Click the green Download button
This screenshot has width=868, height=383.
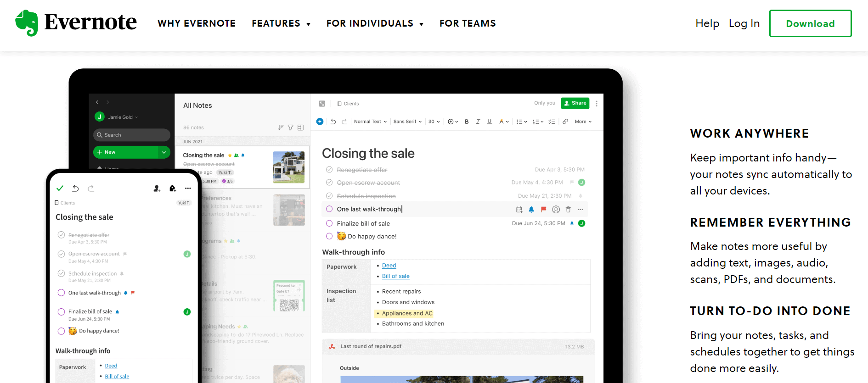(x=811, y=23)
